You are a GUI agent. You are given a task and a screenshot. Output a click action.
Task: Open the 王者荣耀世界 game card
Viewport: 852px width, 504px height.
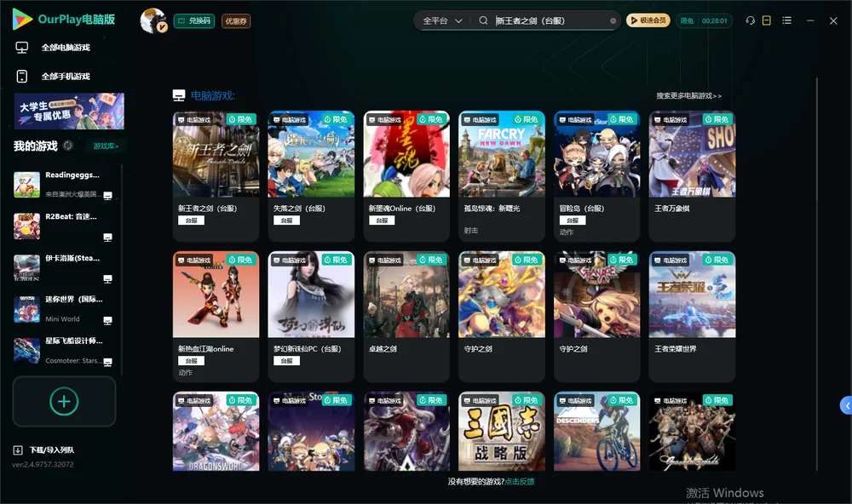coord(692,317)
